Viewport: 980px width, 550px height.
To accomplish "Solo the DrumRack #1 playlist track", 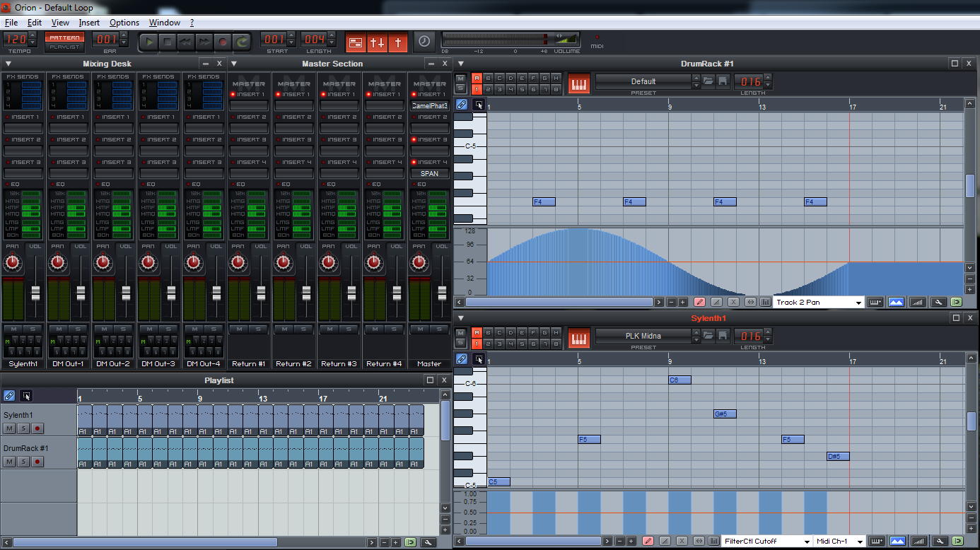I will (x=23, y=462).
